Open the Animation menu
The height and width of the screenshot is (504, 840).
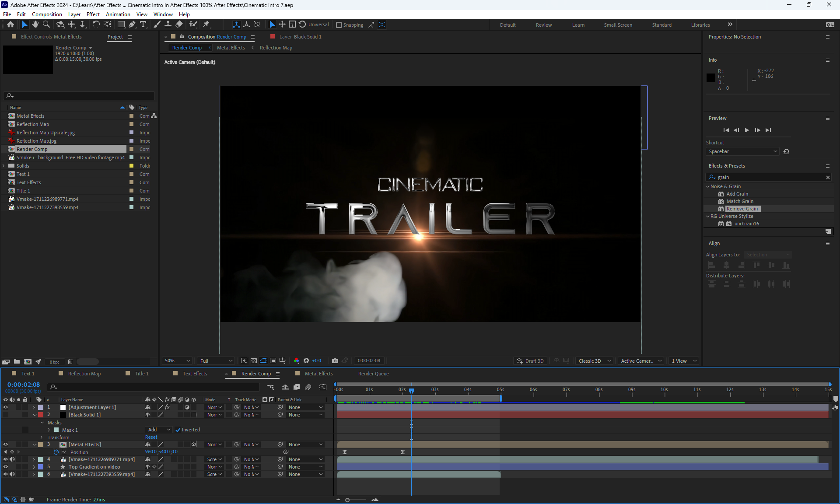click(118, 14)
